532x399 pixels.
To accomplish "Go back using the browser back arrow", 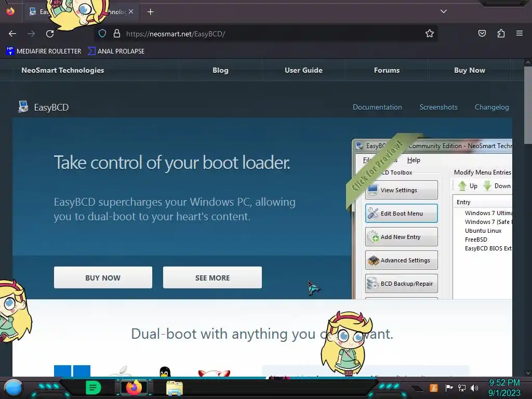I will pyautogui.click(x=12, y=34).
